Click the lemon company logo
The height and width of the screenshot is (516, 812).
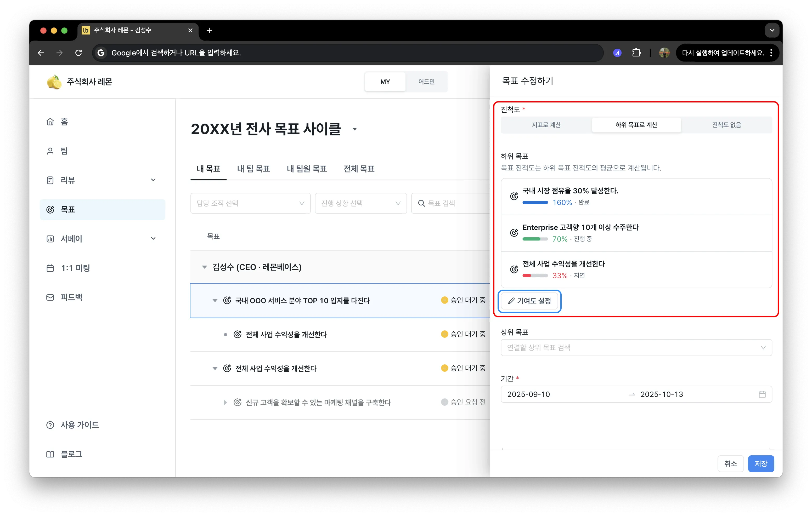click(x=54, y=82)
